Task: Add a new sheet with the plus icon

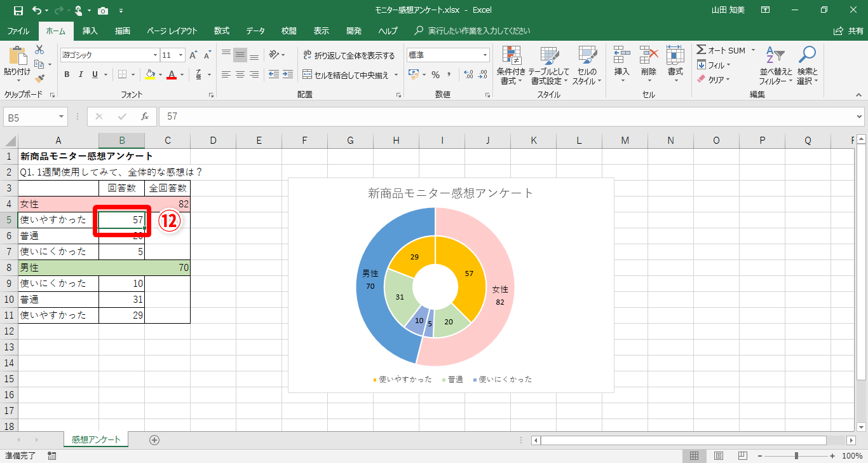Action: pos(154,439)
